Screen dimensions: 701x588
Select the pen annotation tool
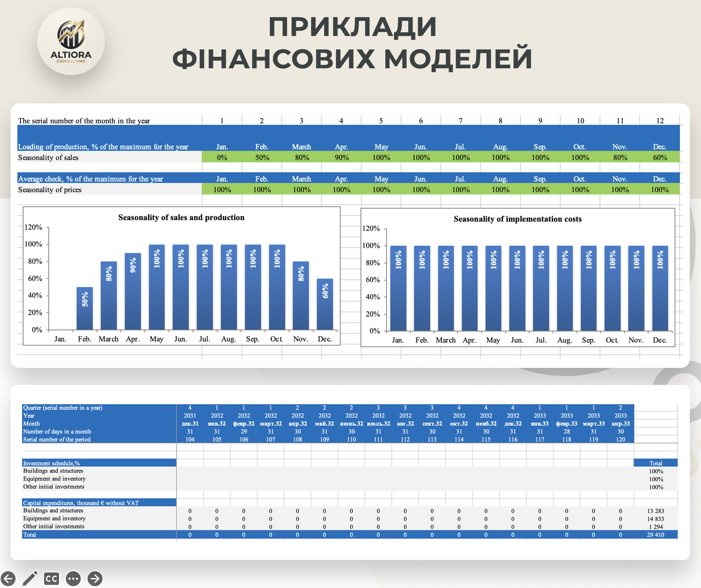point(30,579)
